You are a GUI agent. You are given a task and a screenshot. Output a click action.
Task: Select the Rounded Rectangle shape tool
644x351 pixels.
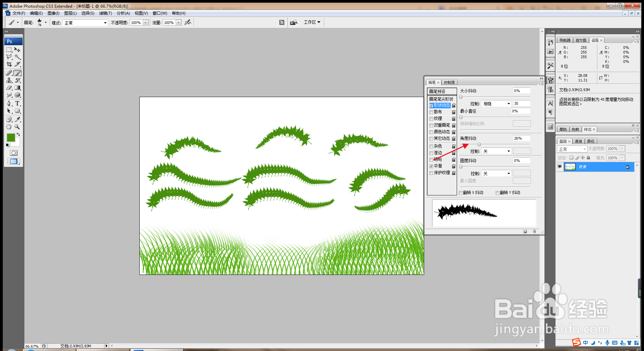point(18,111)
